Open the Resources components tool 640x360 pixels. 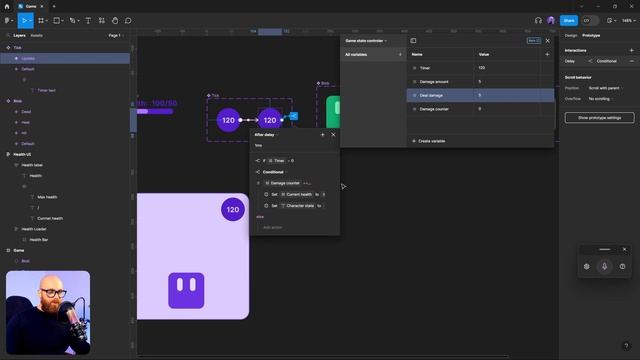pyautogui.click(x=102, y=20)
